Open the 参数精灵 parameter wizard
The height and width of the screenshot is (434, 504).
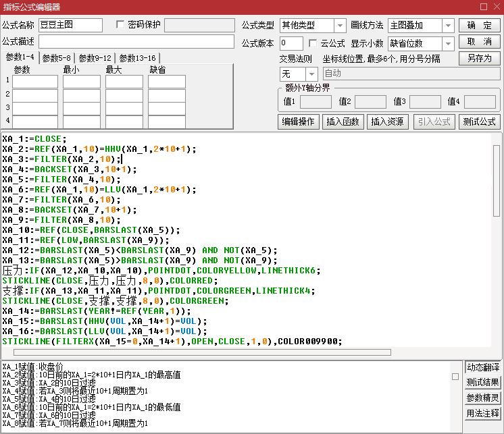pyautogui.click(x=483, y=398)
